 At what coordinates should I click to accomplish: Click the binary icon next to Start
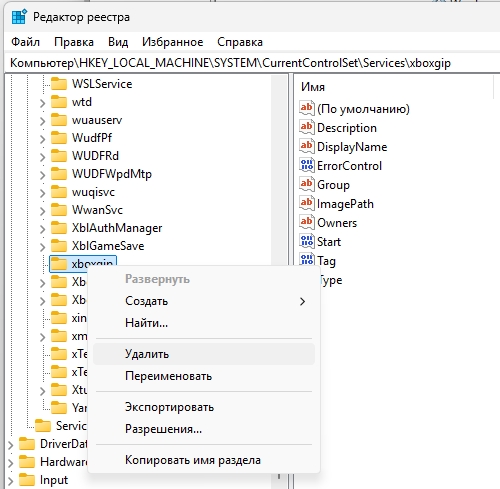coord(307,241)
